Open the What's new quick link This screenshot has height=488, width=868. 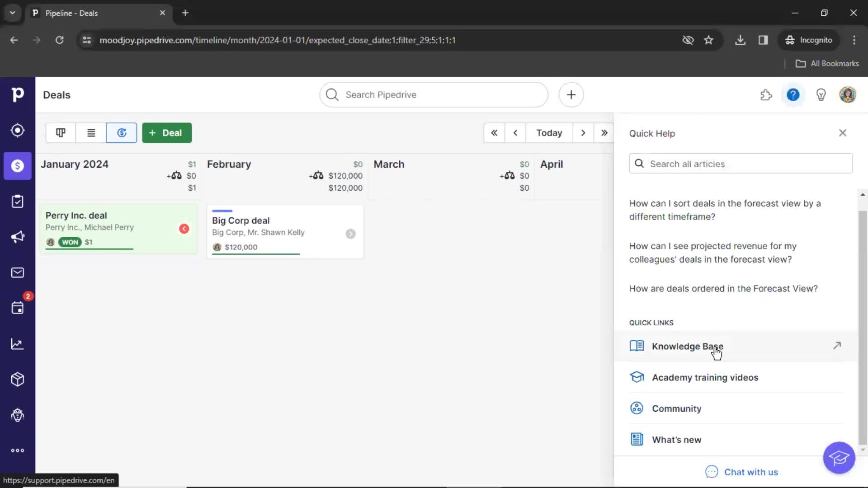click(736, 440)
